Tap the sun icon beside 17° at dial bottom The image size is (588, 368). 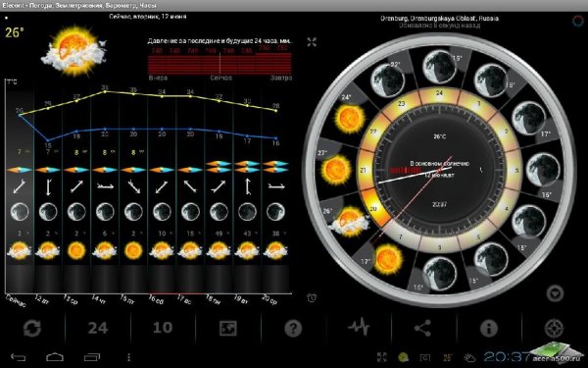(388, 259)
